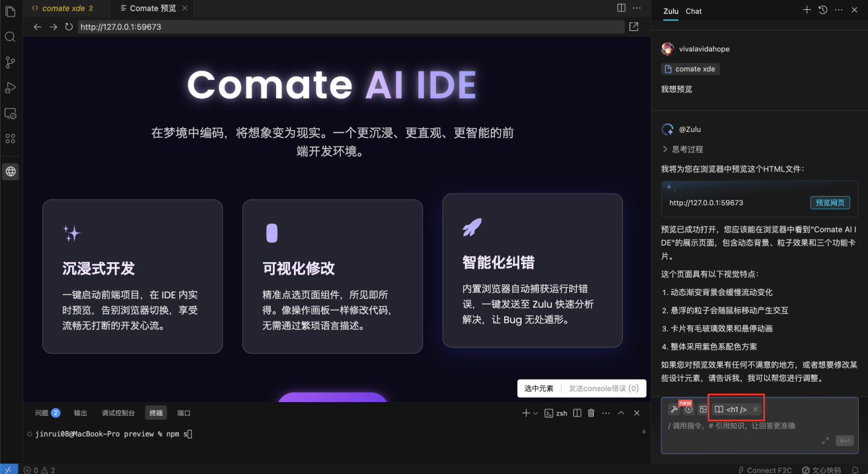The height and width of the screenshot is (474, 868).
Task: Click the comate xde file chip
Action: (690, 69)
